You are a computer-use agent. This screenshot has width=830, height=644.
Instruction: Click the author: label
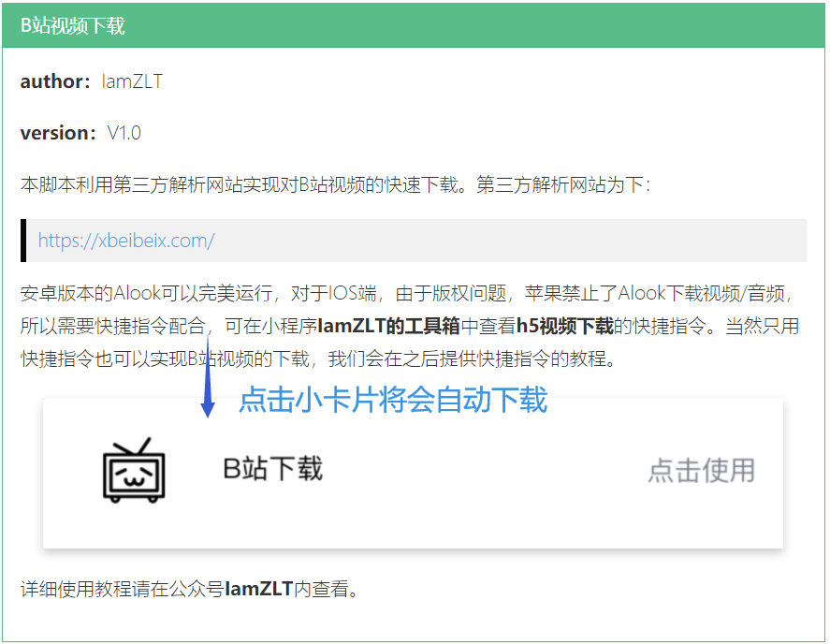click(55, 81)
